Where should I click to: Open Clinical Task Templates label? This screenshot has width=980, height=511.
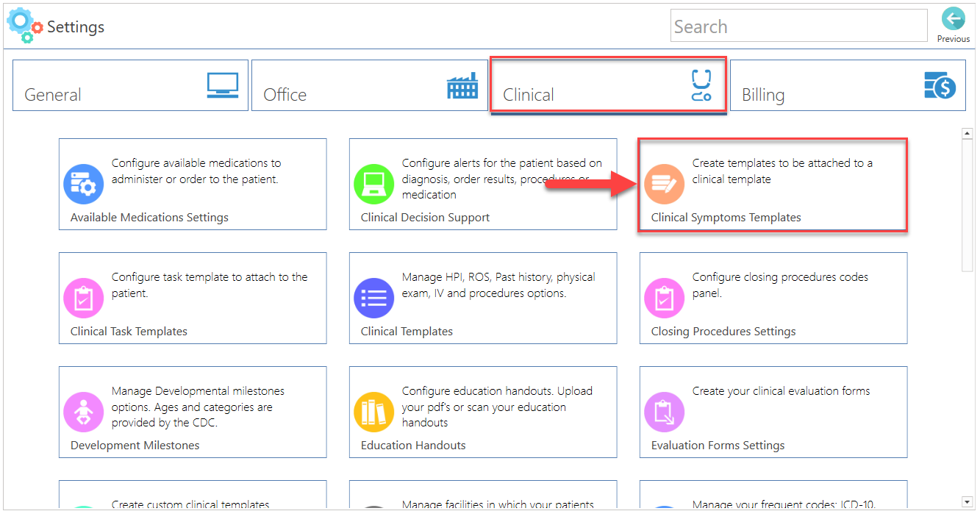(x=129, y=331)
